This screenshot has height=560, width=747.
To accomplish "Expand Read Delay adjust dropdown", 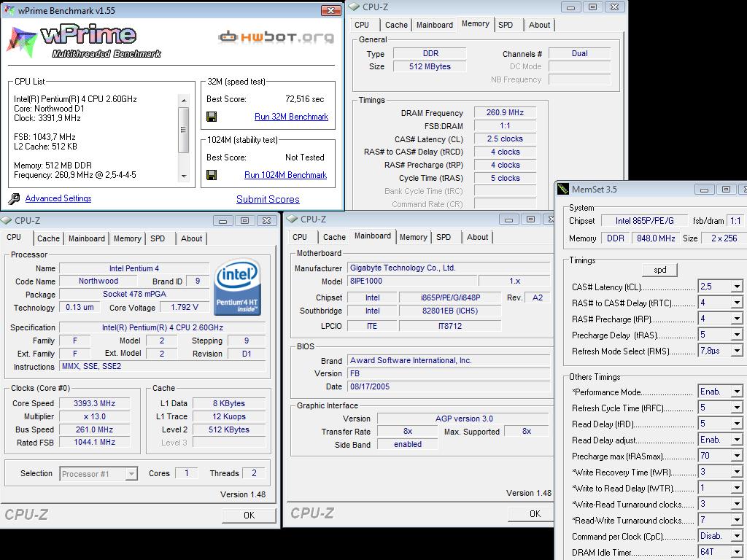I will (737, 440).
